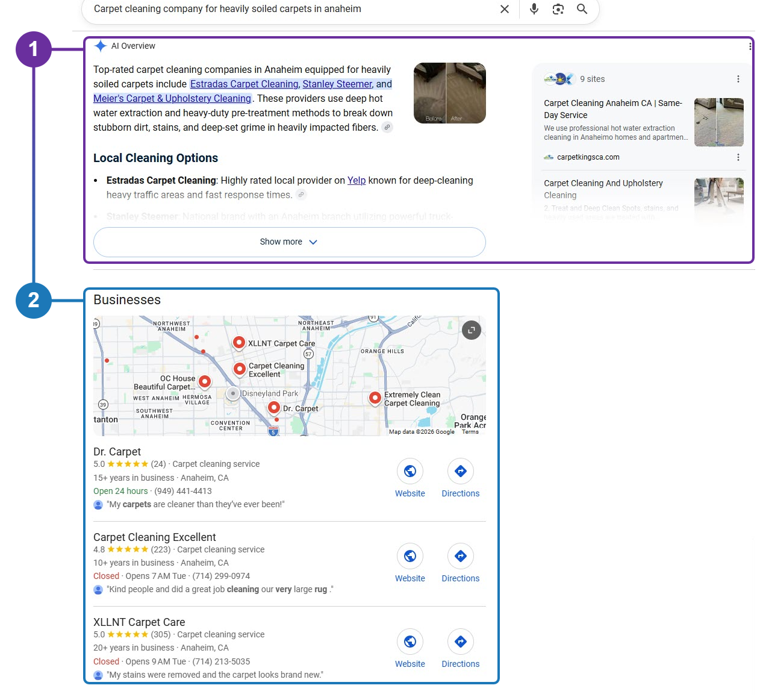
Task: Open XLLNT Carpet Care business listing
Action: (x=139, y=622)
